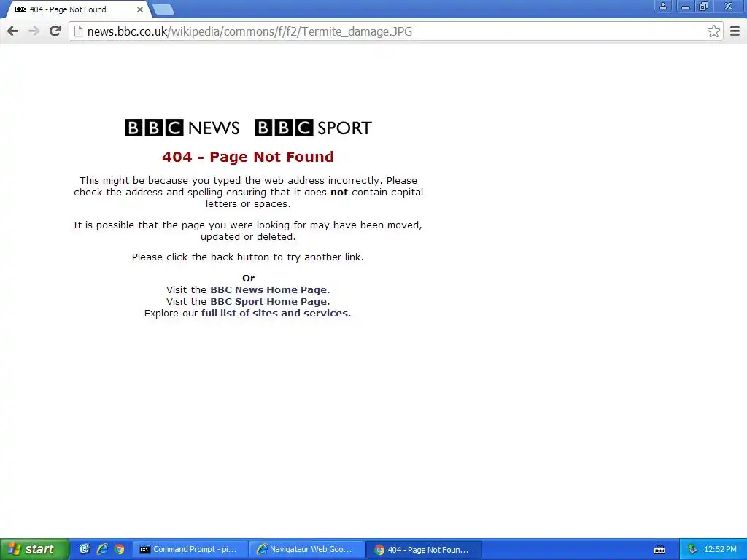The image size is (747, 560).
Task: Minimize the Chrome window
Action: [685, 6]
